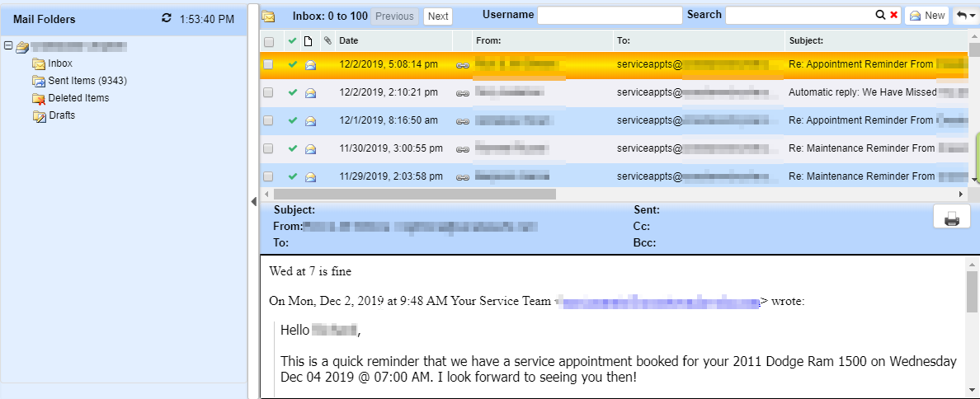Click the green checkmark on the 11/30/2019 row
Viewport: 980px width, 399px height.
(x=292, y=148)
